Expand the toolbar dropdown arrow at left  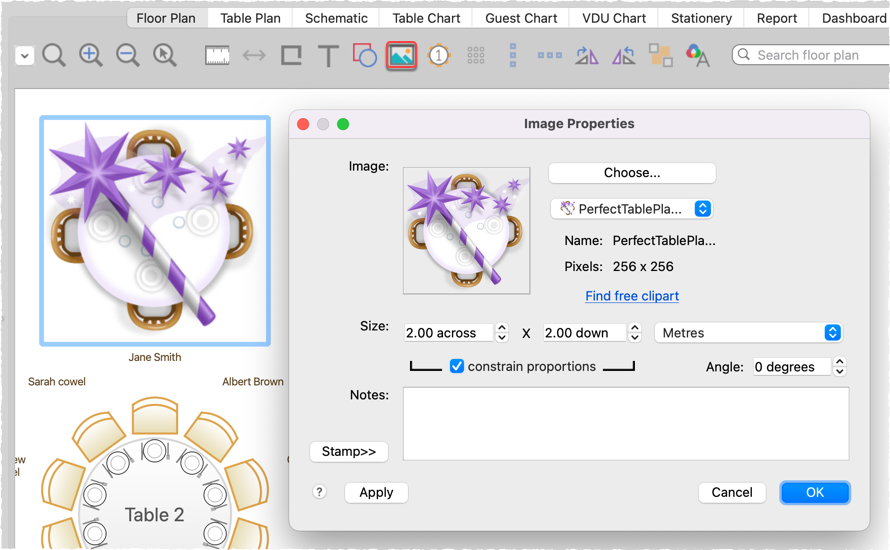24,57
